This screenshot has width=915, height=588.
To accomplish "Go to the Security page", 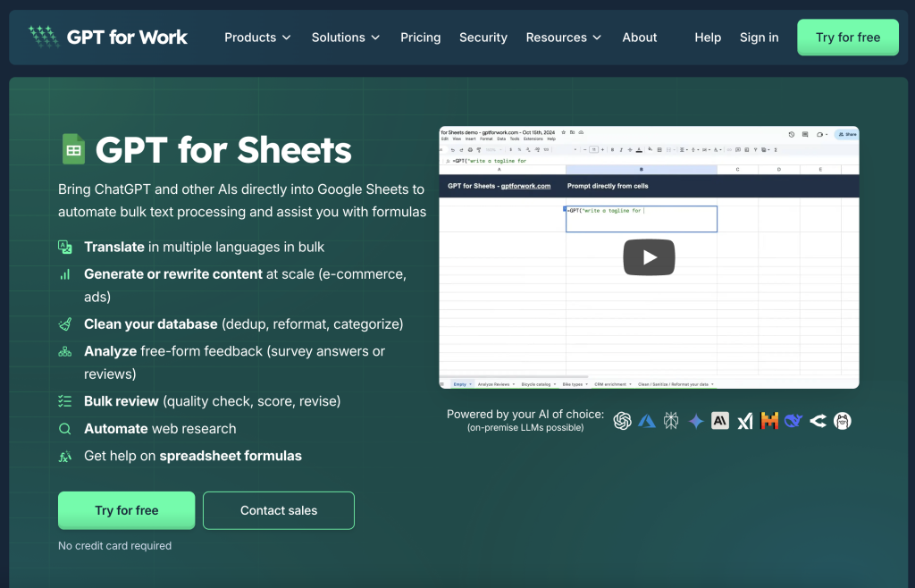I will point(483,38).
